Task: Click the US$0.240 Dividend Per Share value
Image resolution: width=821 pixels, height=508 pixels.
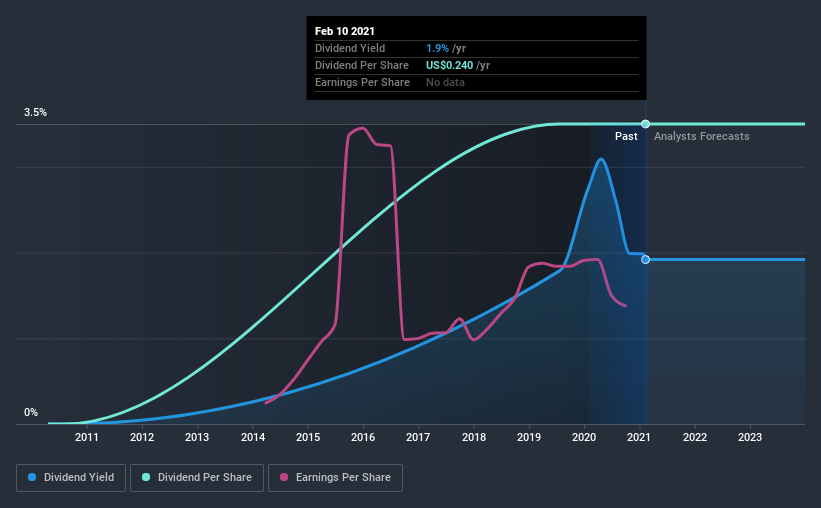Action: point(449,65)
